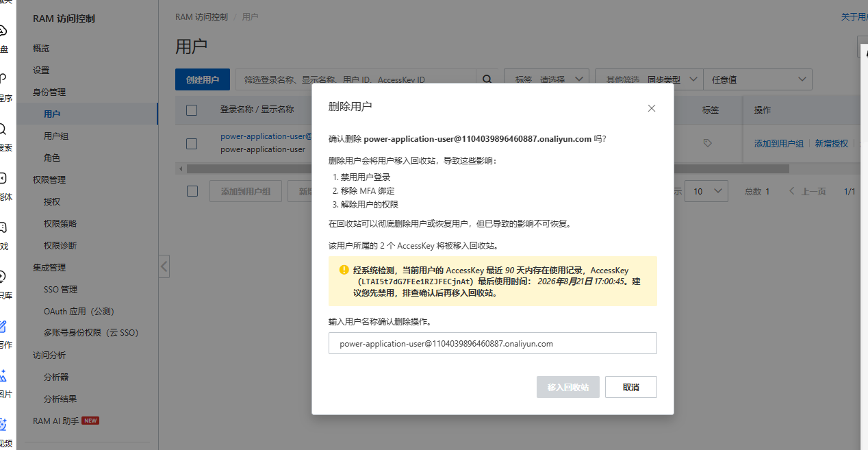Screen dimensions: 868x450
Task: Click the 图片 sparkle icon at the left edge
Action: tap(3, 375)
